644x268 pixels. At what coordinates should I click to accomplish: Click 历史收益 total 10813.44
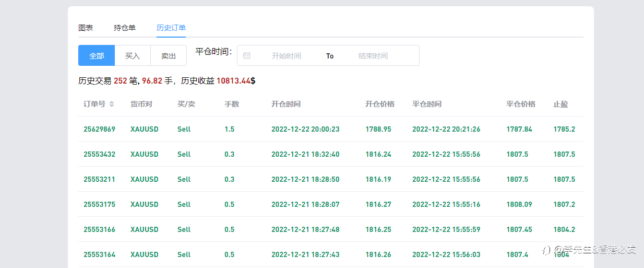tap(233, 81)
